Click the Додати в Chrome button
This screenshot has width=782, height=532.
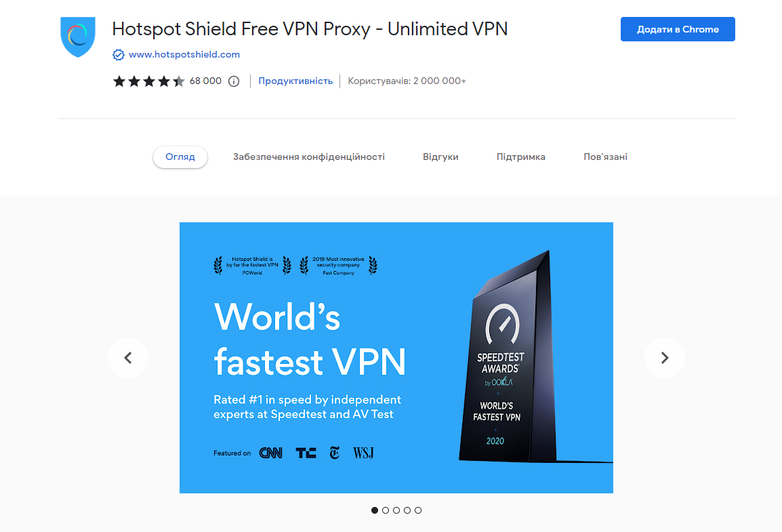(x=678, y=29)
